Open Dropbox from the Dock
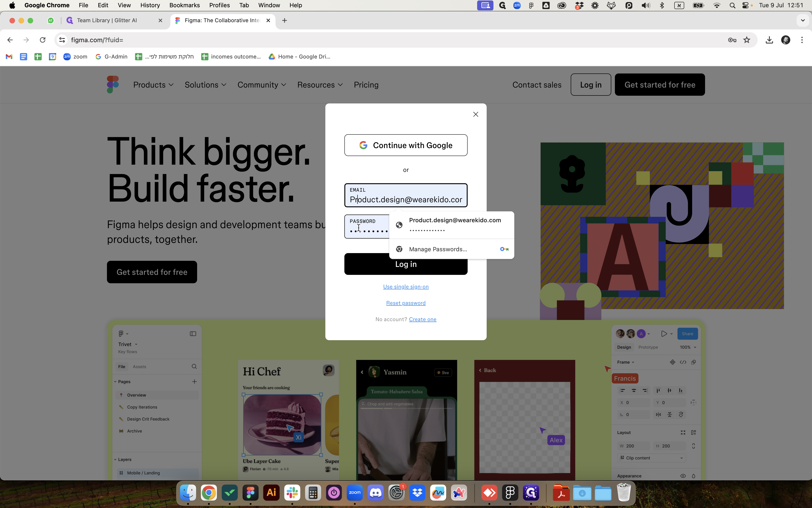The width and height of the screenshot is (812, 508). 417,493
